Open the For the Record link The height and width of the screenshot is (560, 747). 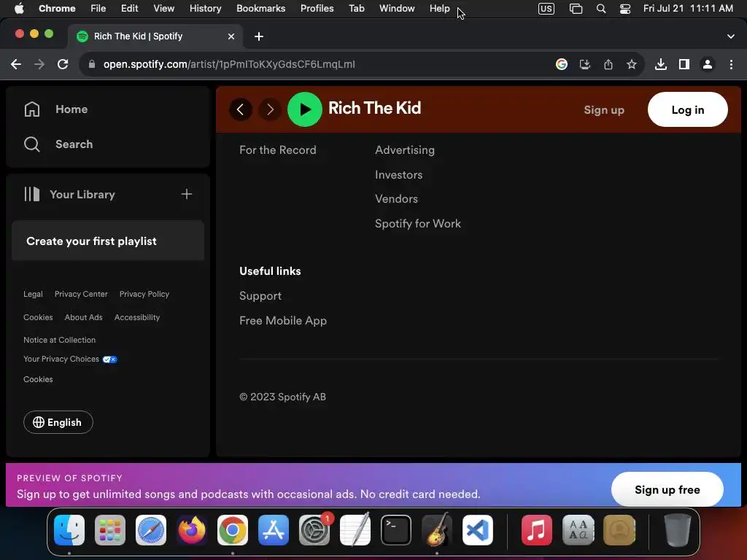point(278,150)
